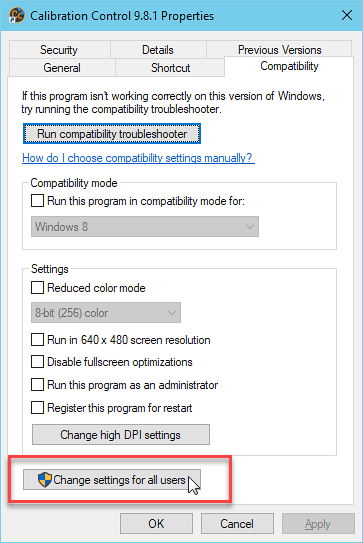The image size is (363, 543).
Task: Switch to the Shortcut tab
Action: click(170, 68)
